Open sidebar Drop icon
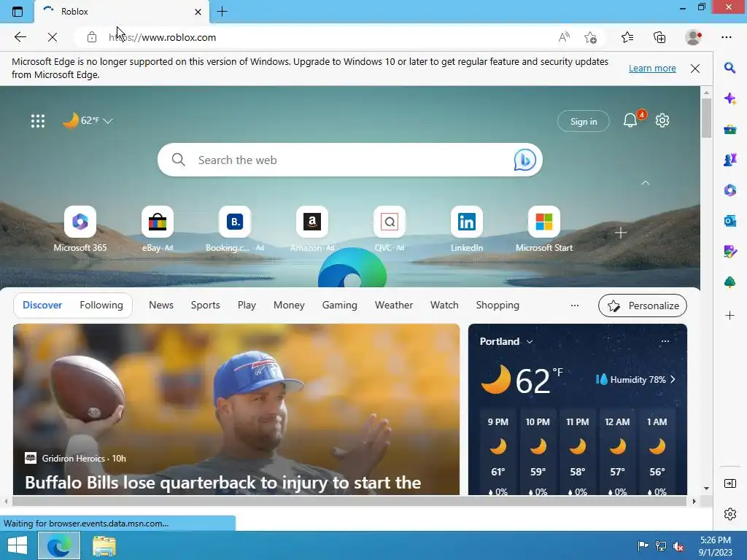 pyautogui.click(x=729, y=252)
